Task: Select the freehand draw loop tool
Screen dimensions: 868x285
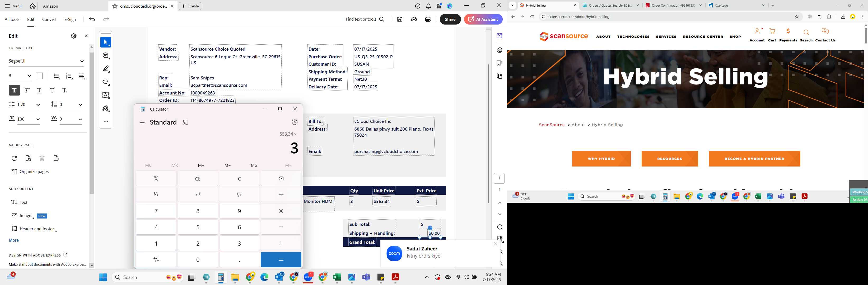Action: pyautogui.click(x=106, y=82)
